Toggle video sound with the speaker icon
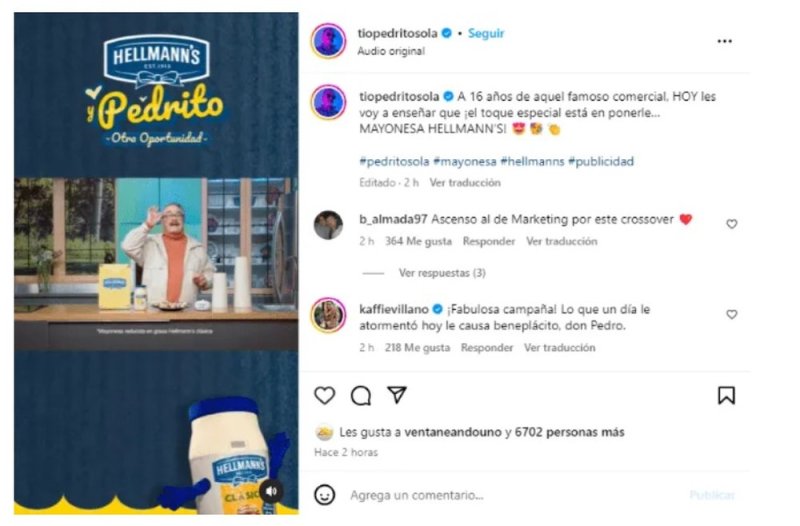The height and width of the screenshot is (526, 800). pyautogui.click(x=271, y=491)
